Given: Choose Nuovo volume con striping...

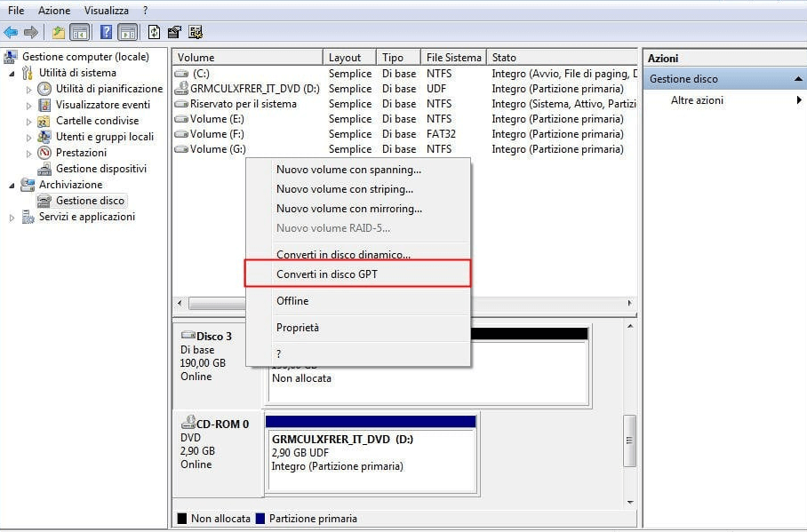Looking at the screenshot, I should [357, 189].
